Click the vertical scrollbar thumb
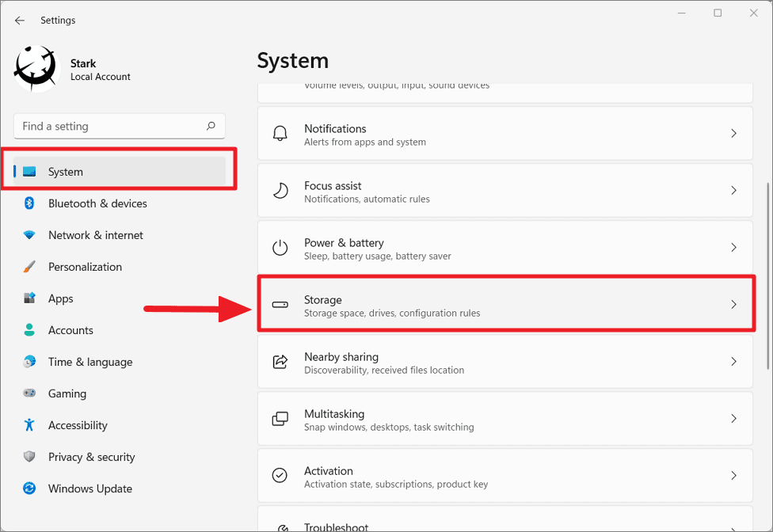Image resolution: width=773 pixels, height=532 pixels. click(768, 275)
